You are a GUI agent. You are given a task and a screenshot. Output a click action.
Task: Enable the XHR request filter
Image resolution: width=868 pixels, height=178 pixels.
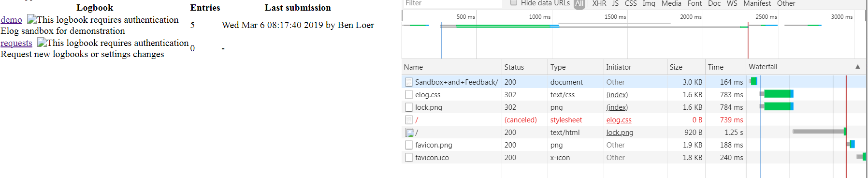(599, 3)
